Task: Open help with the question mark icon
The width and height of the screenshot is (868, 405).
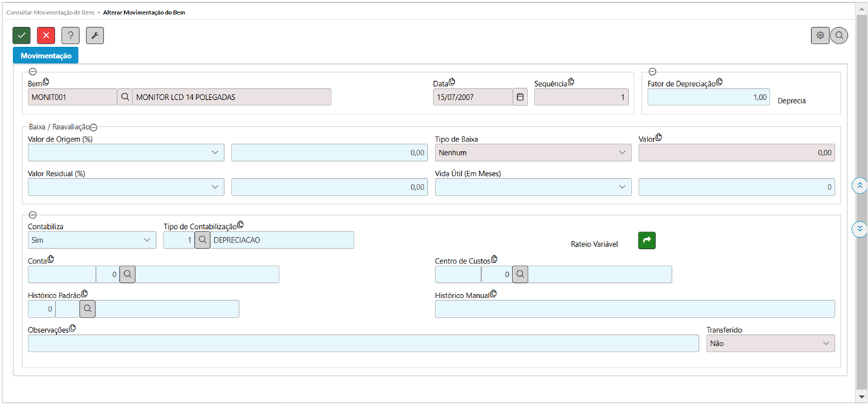Action: 70,35
